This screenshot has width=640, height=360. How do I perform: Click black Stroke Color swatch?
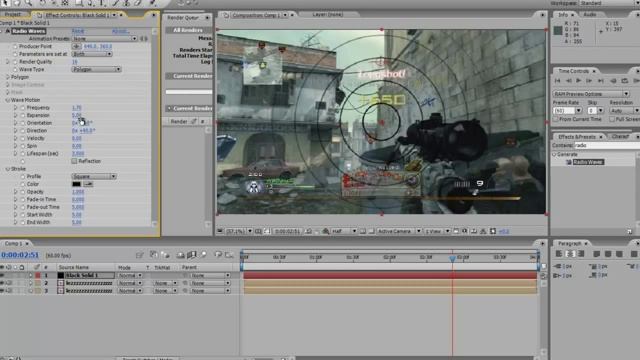[x=76, y=184]
